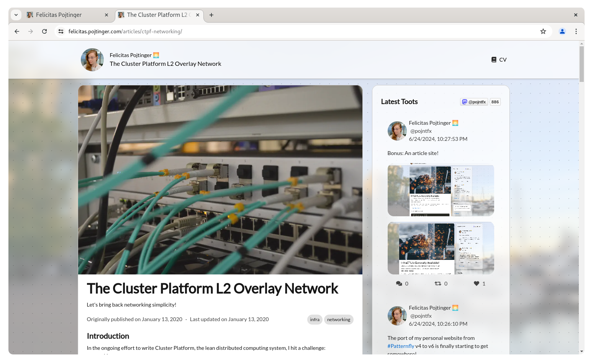The height and width of the screenshot is (364, 593).
Task: Select the infra tag
Action: pos(315,320)
